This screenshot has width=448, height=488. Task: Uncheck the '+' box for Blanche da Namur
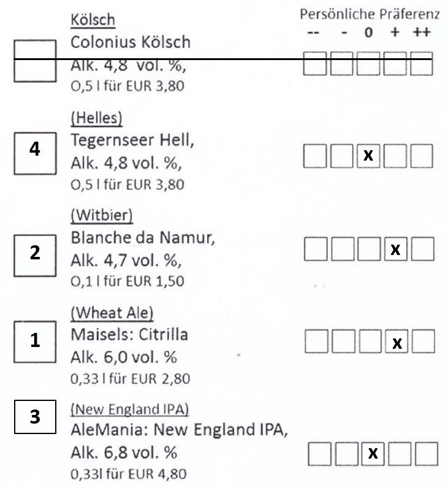click(x=395, y=249)
